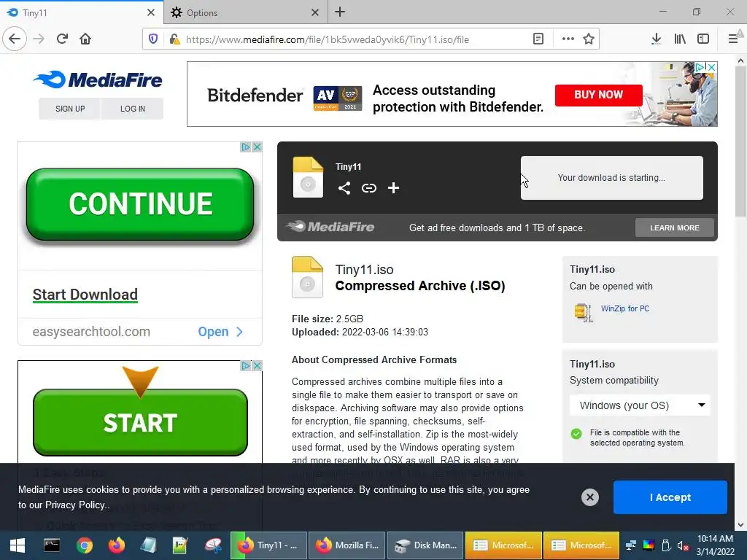Click the green START ad button

140,422
